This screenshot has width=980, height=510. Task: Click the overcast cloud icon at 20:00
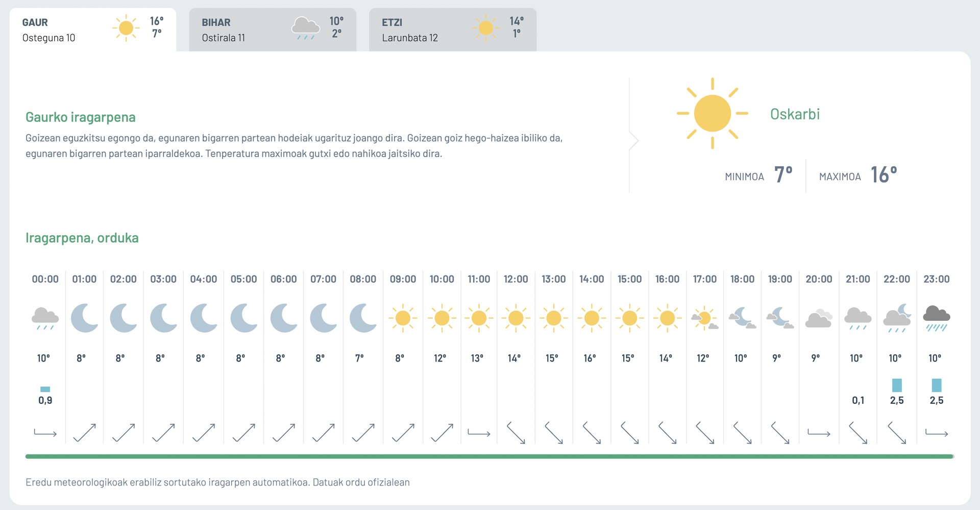tap(819, 318)
